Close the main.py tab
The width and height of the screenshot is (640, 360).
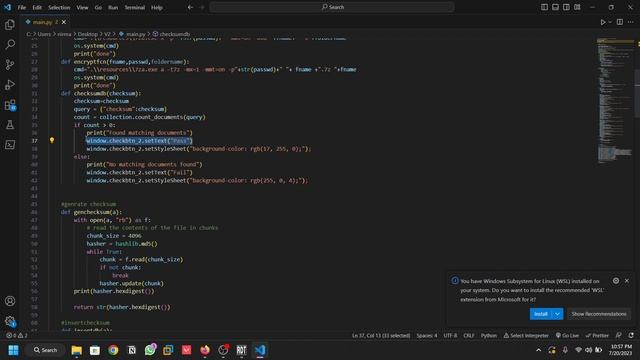pyautogui.click(x=64, y=22)
